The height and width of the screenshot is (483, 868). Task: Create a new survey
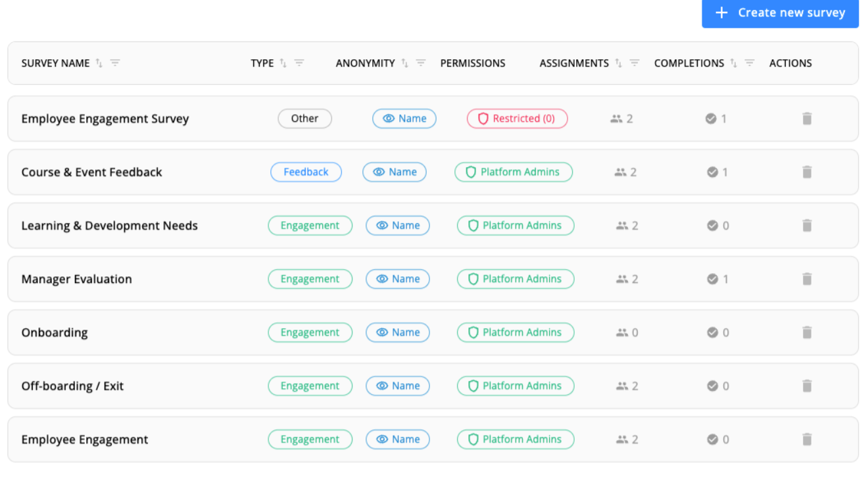(x=780, y=13)
